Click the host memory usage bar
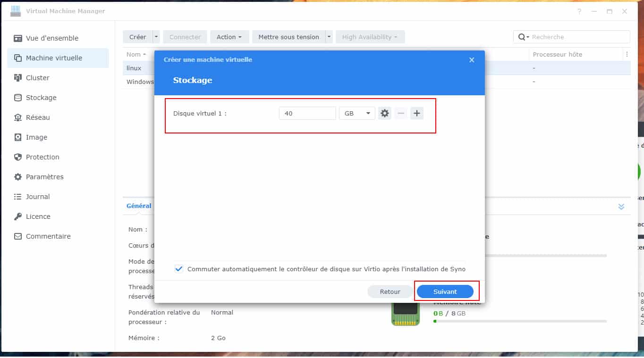The image size is (644, 358). click(520, 321)
